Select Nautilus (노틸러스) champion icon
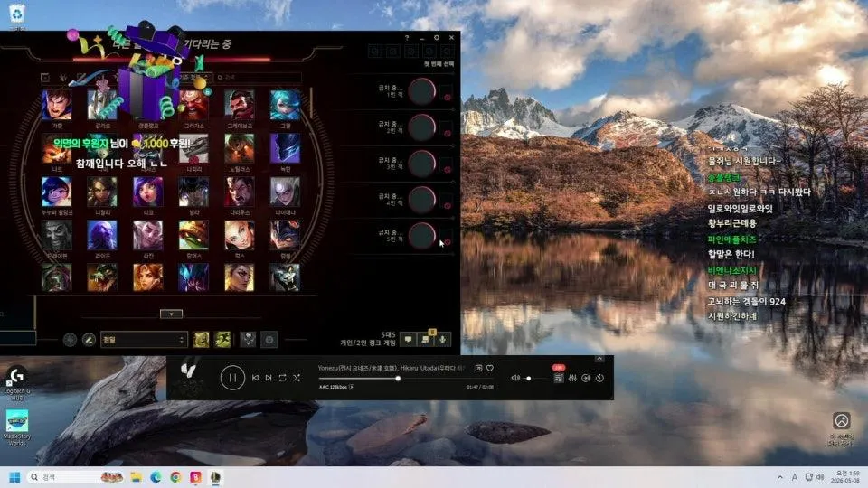The width and height of the screenshot is (868, 488). click(x=239, y=148)
